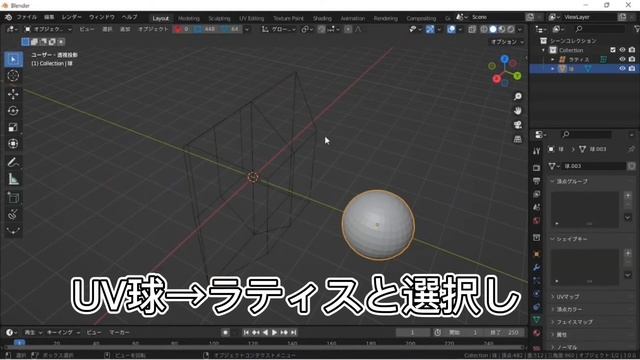Viewport: 640px width, 360px height.
Task: Toggle pin icon in properties header
Action: (632, 149)
